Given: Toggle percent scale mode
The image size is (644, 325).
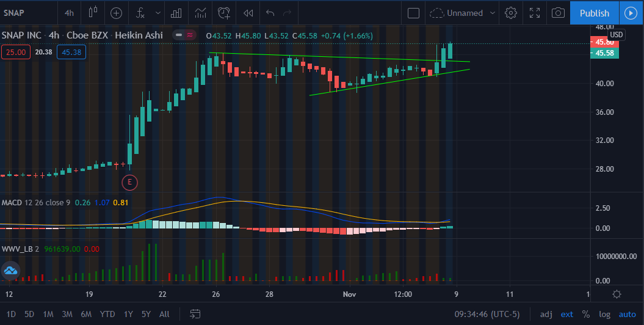Looking at the screenshot, I should (x=585, y=315).
